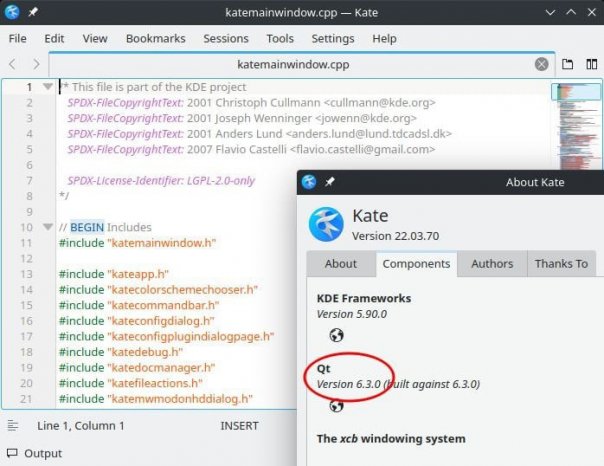Screen dimensions: 604x466
Task: Click the SPDX-License-Identifier LGPL-2.0-only line
Action: point(161,180)
